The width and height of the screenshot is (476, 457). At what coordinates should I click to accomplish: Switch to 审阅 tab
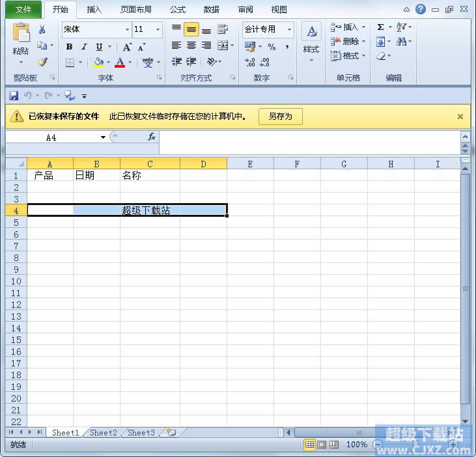click(245, 10)
